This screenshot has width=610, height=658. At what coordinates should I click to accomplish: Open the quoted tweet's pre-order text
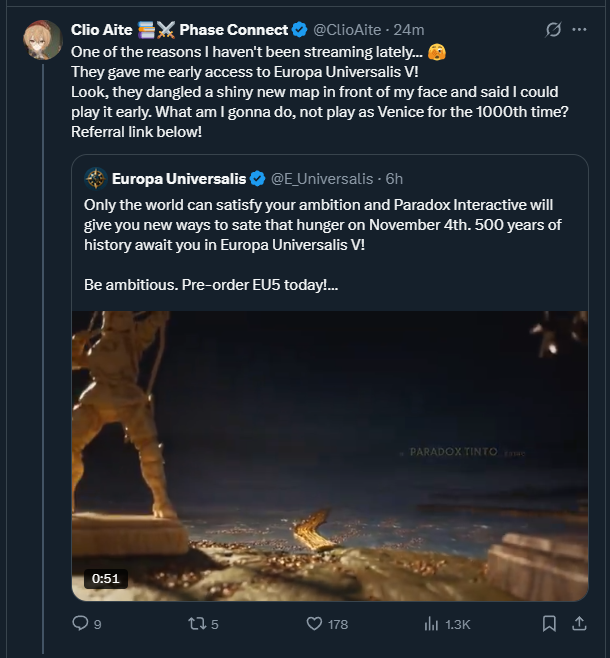[212, 284]
